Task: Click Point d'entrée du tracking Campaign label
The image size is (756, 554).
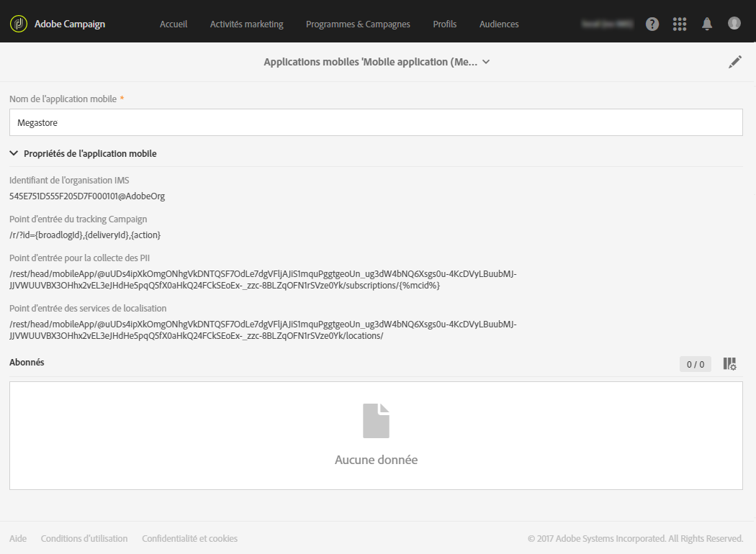Action: point(78,219)
